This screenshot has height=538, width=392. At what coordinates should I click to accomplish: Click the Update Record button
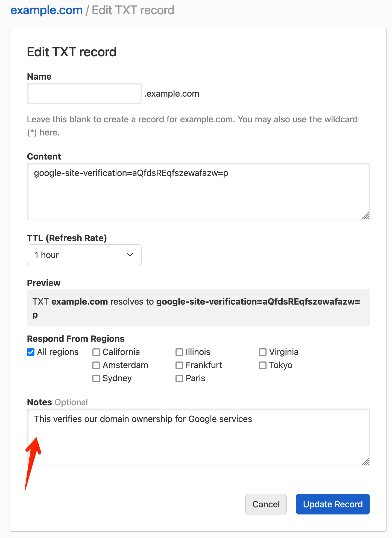[x=332, y=504]
